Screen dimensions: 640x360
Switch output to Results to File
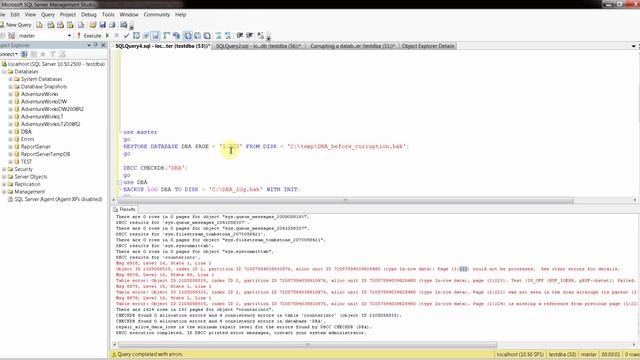[x=207, y=36]
